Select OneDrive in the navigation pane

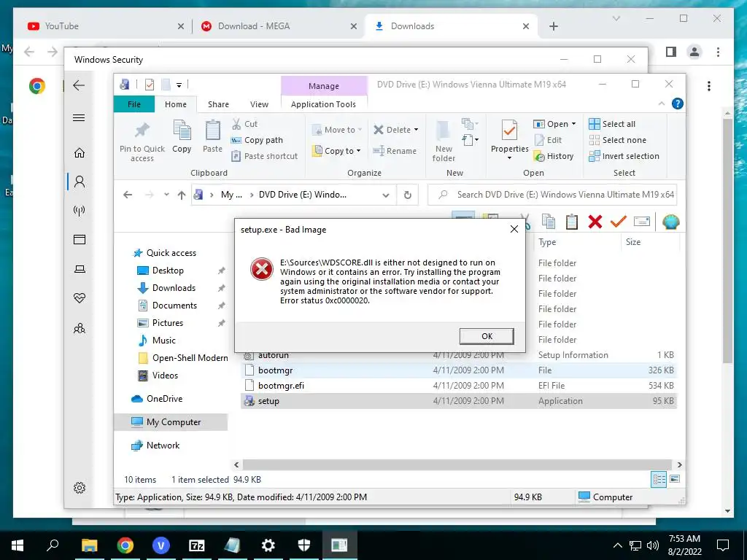tap(158, 399)
